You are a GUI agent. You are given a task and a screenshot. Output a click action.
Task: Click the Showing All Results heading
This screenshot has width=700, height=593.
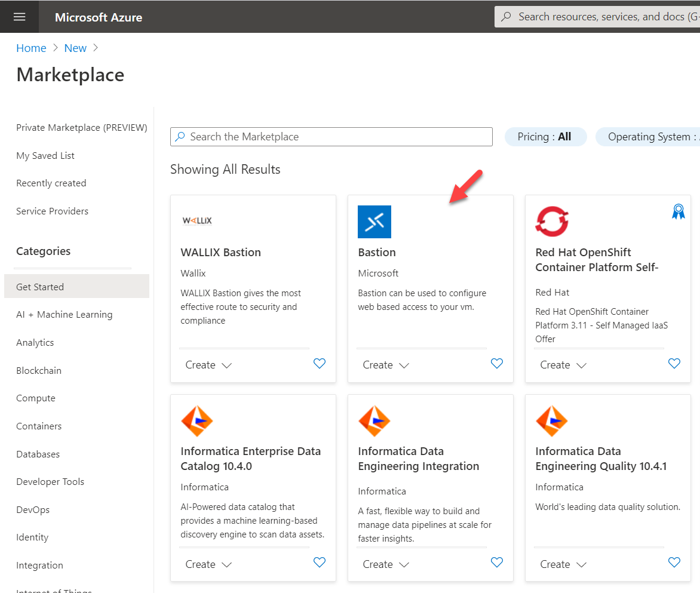tap(225, 170)
